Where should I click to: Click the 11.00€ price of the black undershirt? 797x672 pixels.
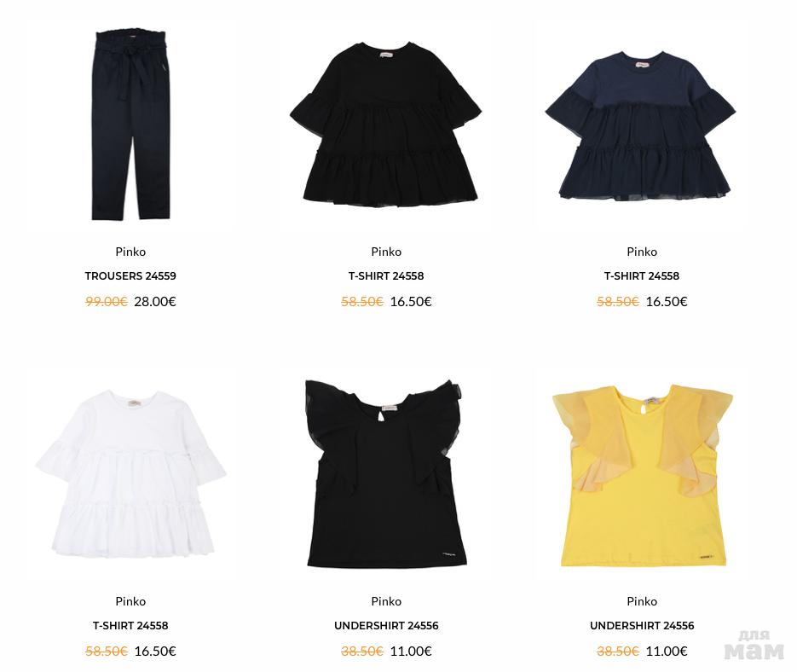pos(411,651)
